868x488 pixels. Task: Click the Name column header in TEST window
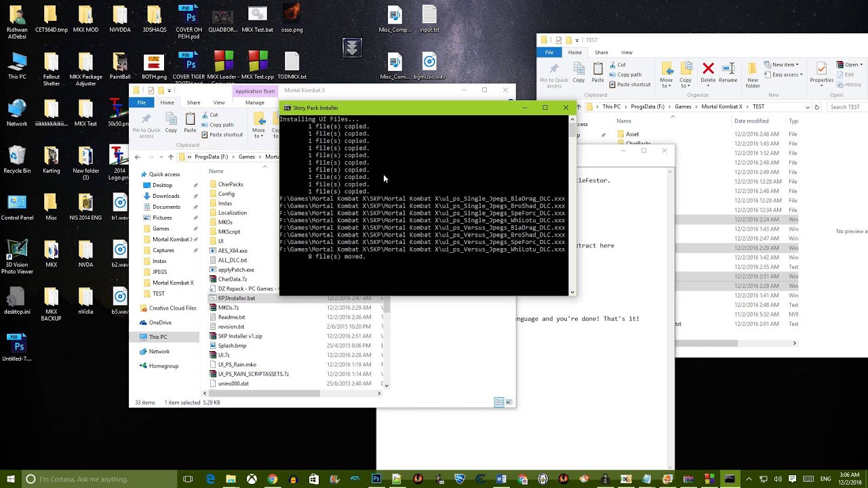[624, 121]
